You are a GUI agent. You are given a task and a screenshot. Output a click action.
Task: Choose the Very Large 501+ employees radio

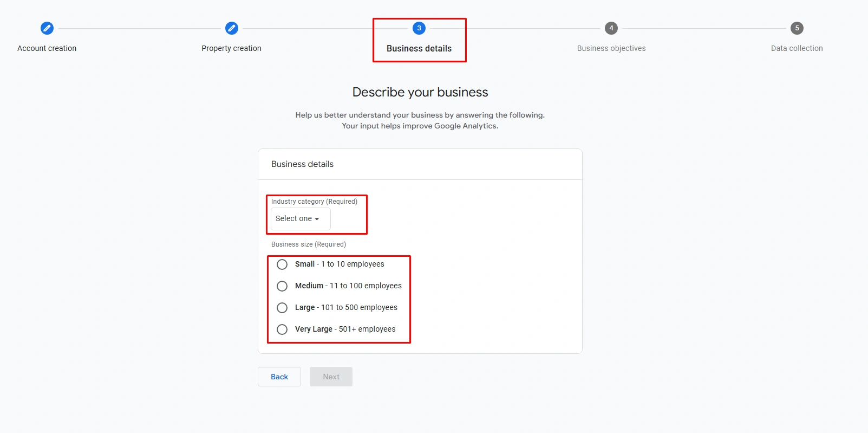pyautogui.click(x=282, y=329)
